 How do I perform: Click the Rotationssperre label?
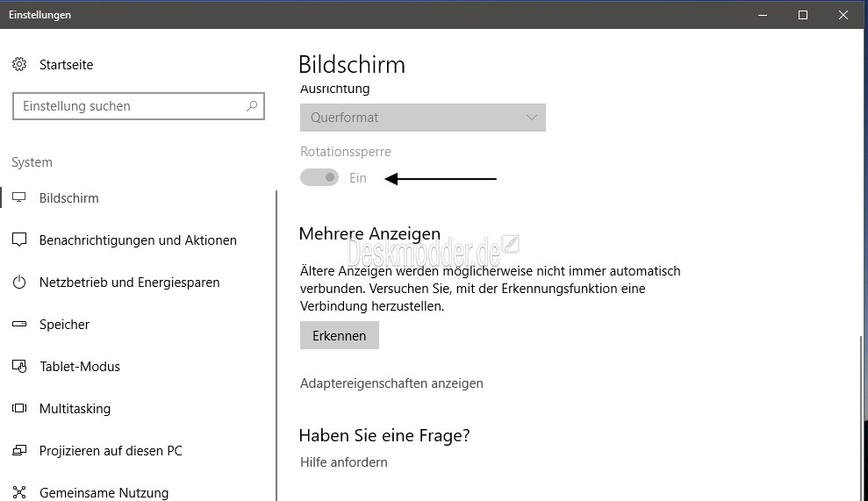(346, 152)
